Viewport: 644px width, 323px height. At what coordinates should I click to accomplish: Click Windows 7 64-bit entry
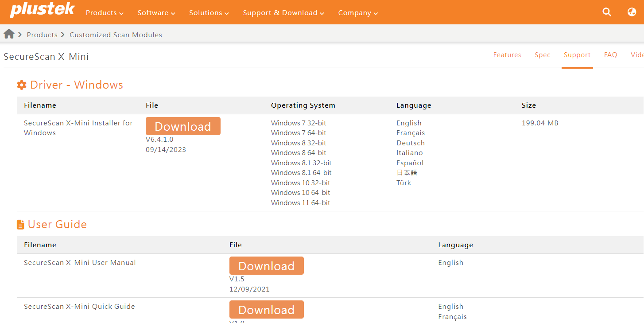click(x=299, y=133)
